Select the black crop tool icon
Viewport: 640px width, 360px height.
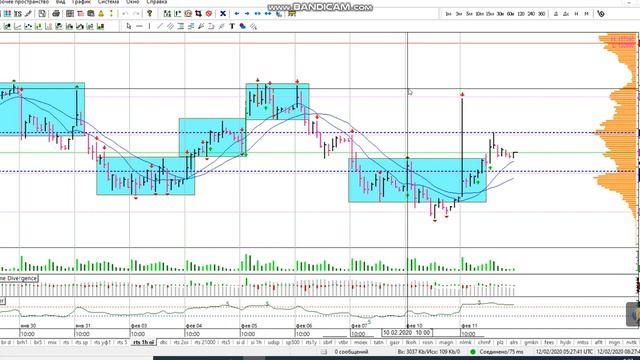click(198, 13)
